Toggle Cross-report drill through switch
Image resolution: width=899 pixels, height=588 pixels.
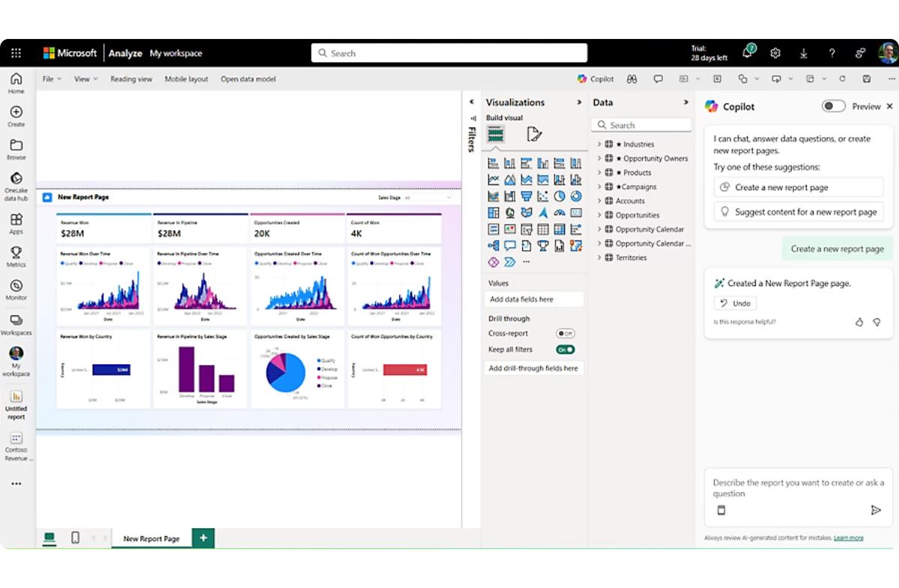565,333
